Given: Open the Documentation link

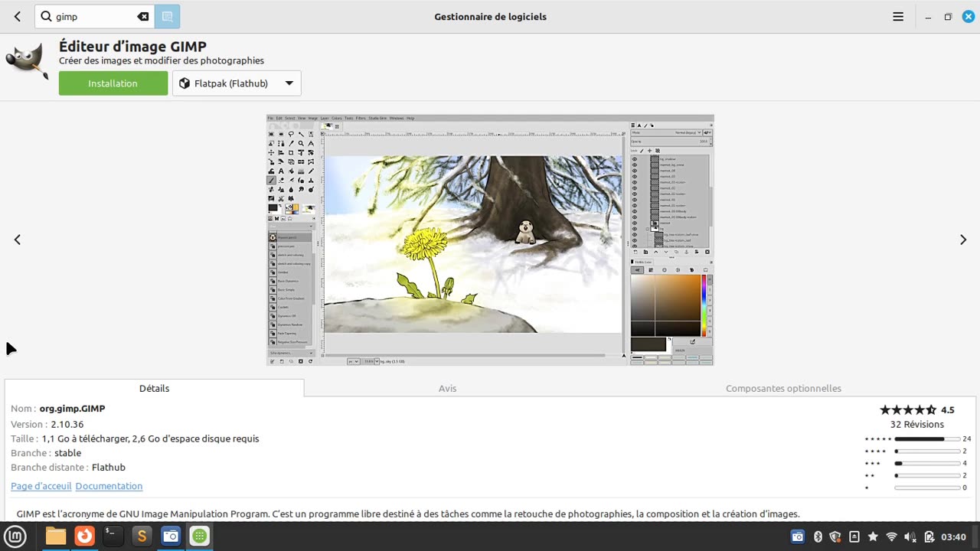Looking at the screenshot, I should coord(109,486).
